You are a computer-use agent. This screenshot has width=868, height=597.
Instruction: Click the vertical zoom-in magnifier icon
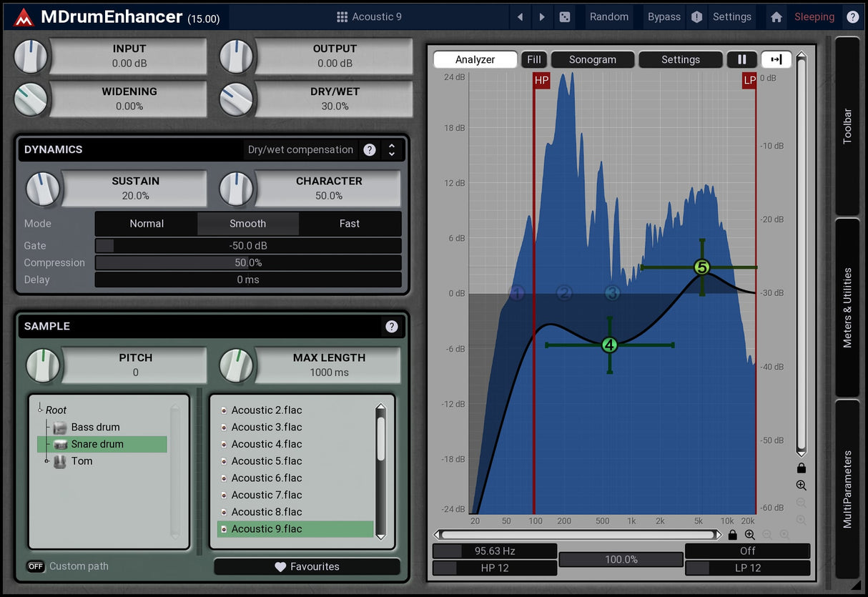(801, 485)
